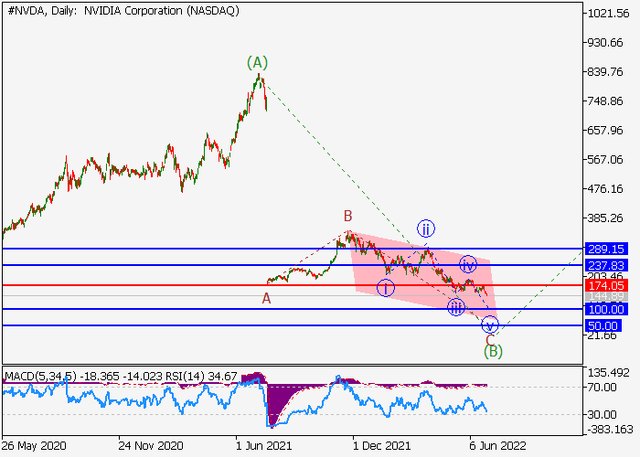Select the red B wave label

click(x=347, y=215)
